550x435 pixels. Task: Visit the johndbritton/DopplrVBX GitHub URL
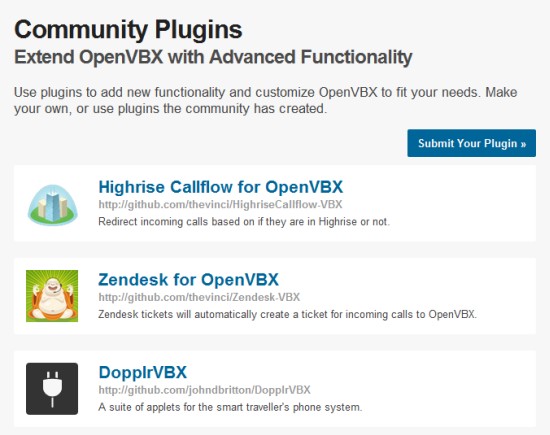(204, 390)
